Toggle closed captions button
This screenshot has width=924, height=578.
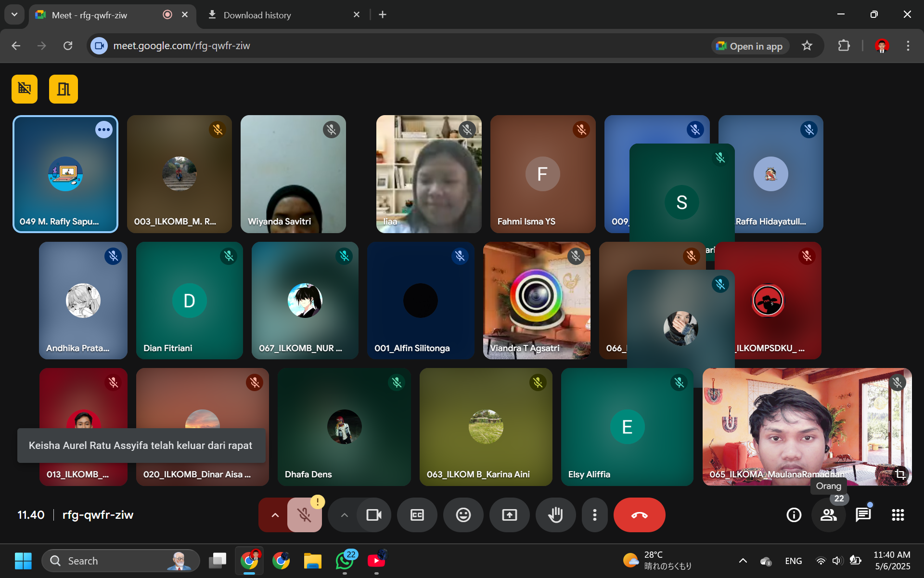(417, 515)
